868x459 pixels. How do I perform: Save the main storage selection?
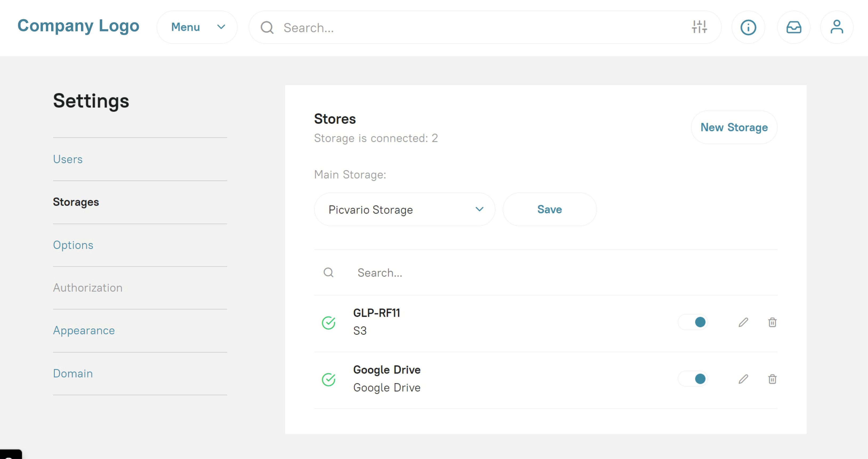coord(549,210)
